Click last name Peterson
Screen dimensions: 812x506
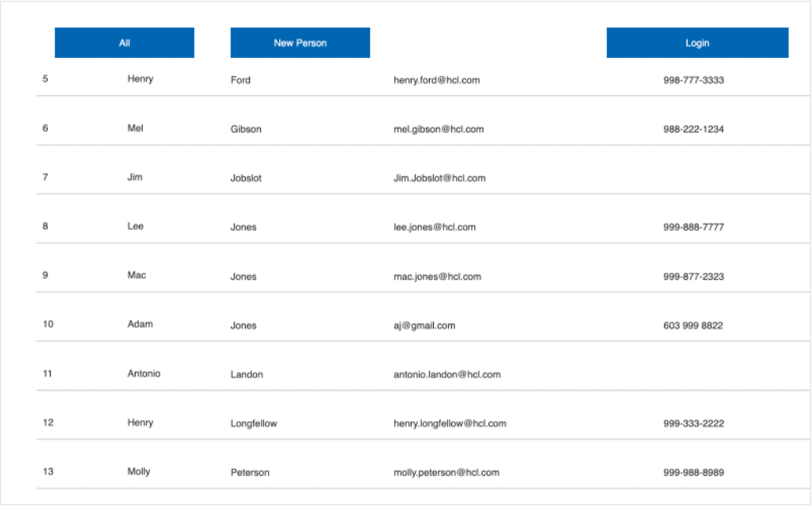250,473
